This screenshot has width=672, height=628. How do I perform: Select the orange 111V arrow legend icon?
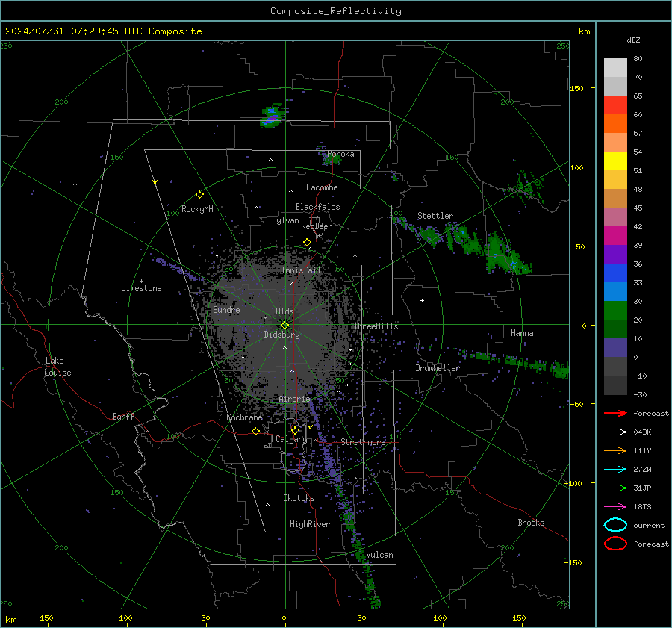tap(615, 450)
